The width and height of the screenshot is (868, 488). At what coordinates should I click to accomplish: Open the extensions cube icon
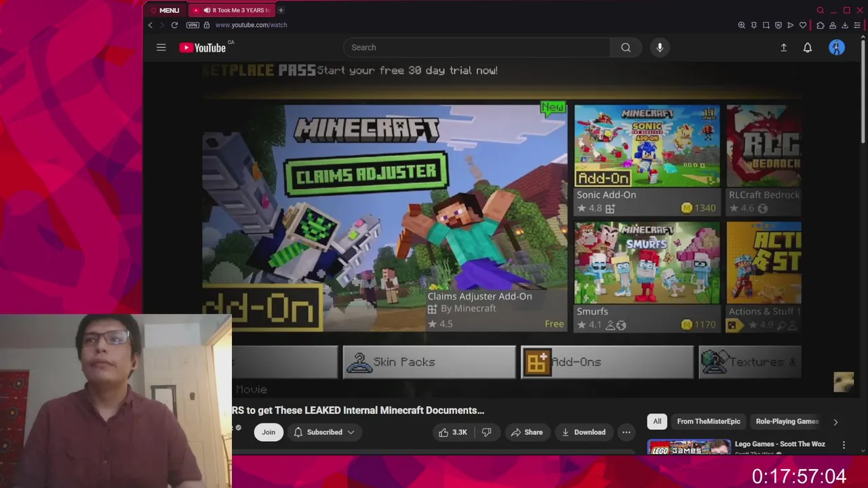point(820,25)
